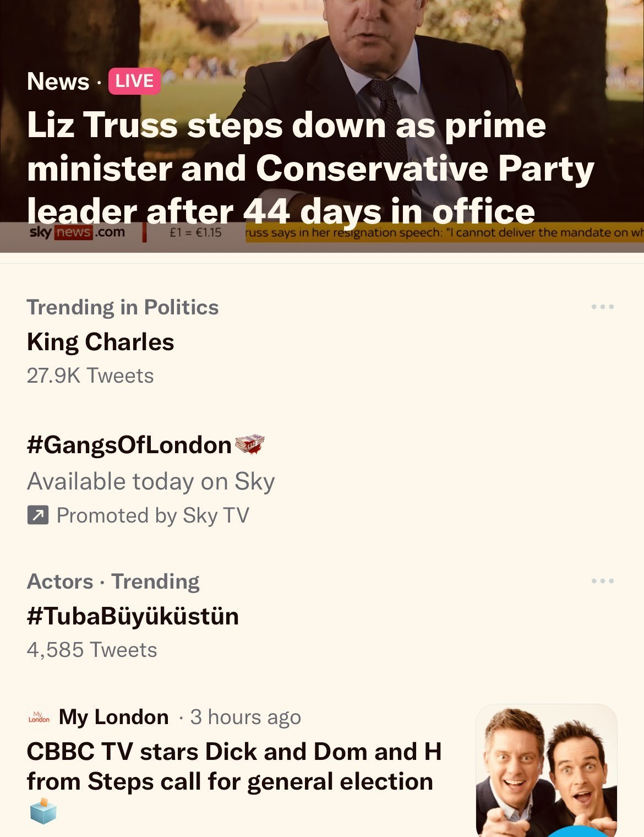Tap the 27.9K Tweets count
Viewport: 644px width, 837px height.
(x=90, y=376)
